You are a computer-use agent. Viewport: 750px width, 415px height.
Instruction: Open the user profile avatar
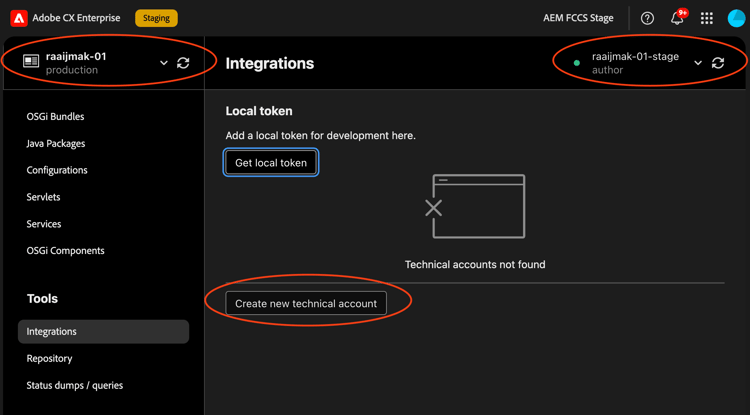pos(736,18)
